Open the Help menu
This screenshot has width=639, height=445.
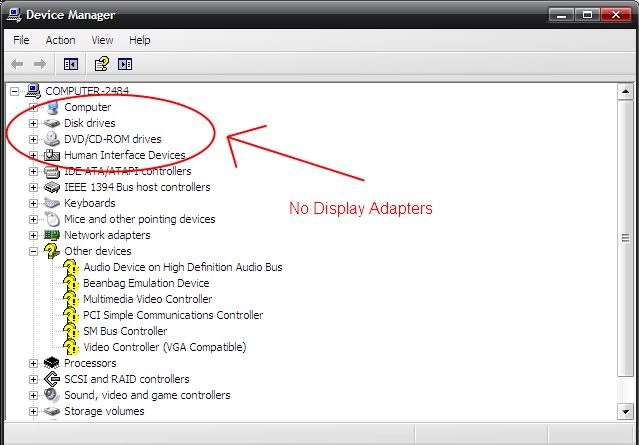pos(140,40)
